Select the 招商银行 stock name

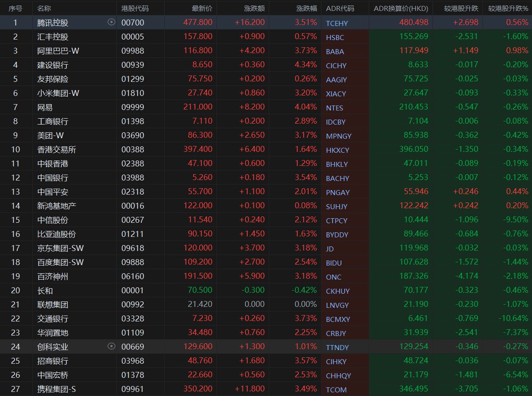(x=53, y=361)
